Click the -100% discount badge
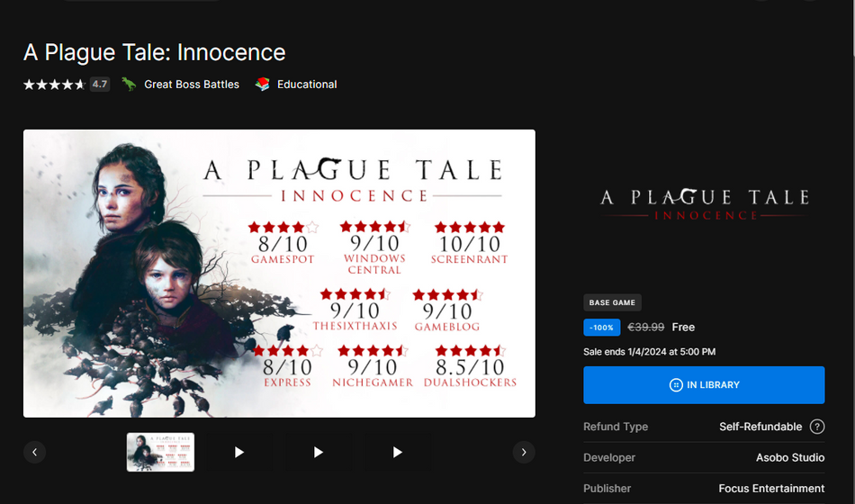 pyautogui.click(x=601, y=328)
